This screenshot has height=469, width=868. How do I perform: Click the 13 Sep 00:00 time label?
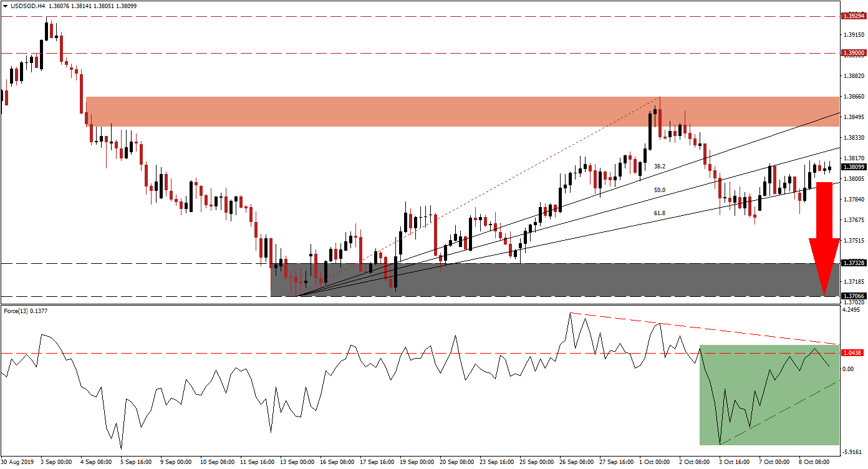(x=296, y=463)
